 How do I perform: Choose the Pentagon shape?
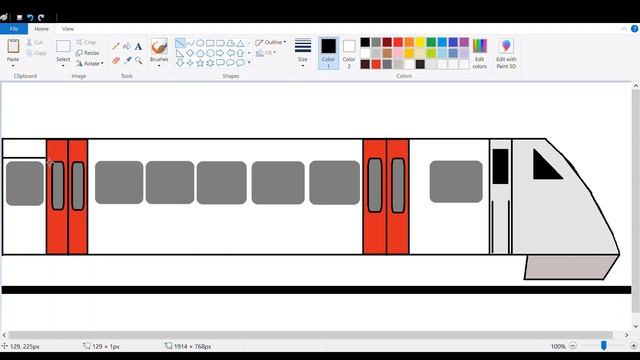pyautogui.click(x=200, y=53)
